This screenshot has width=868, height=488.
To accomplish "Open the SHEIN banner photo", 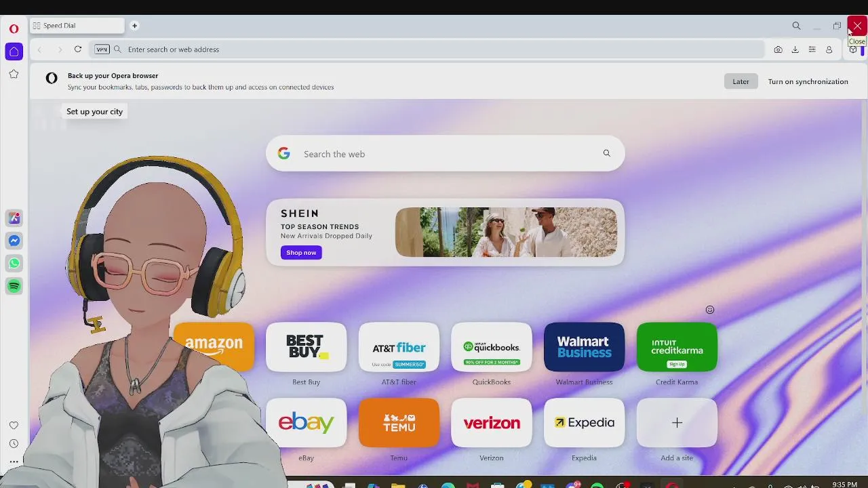I will tap(506, 232).
